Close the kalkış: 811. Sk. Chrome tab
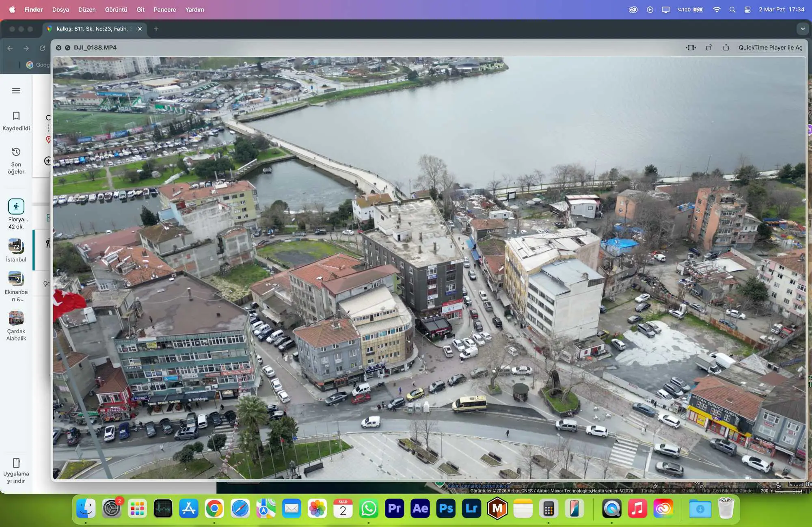This screenshot has height=527, width=812. (x=140, y=29)
